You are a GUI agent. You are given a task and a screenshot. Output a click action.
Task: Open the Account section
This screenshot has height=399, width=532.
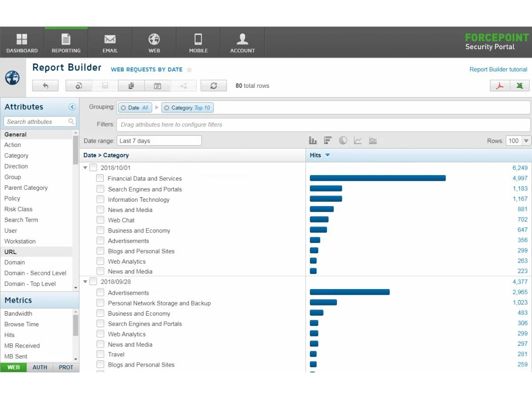coord(243,43)
